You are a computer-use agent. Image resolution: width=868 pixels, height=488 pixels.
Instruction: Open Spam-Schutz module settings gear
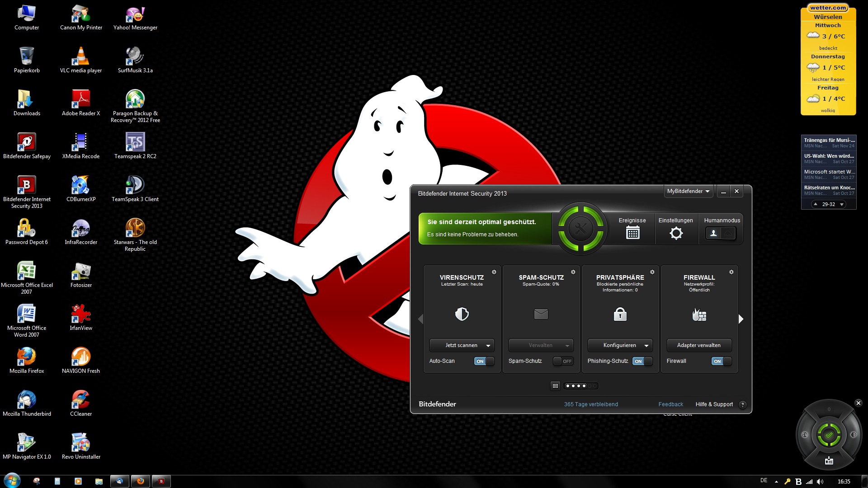click(x=573, y=272)
